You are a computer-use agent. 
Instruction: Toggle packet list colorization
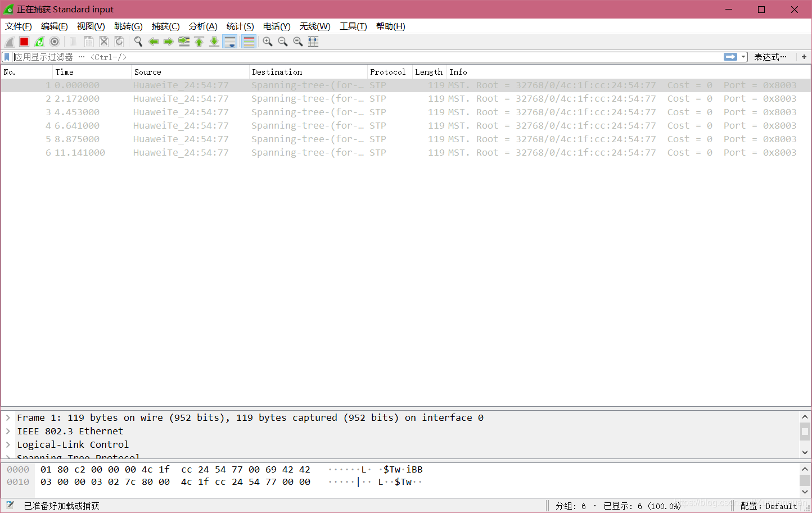pos(249,42)
